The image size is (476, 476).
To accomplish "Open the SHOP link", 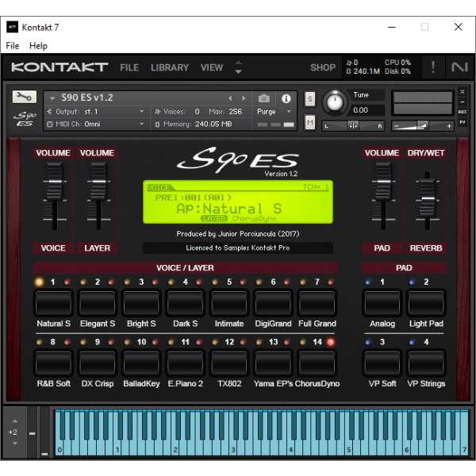I will [323, 67].
